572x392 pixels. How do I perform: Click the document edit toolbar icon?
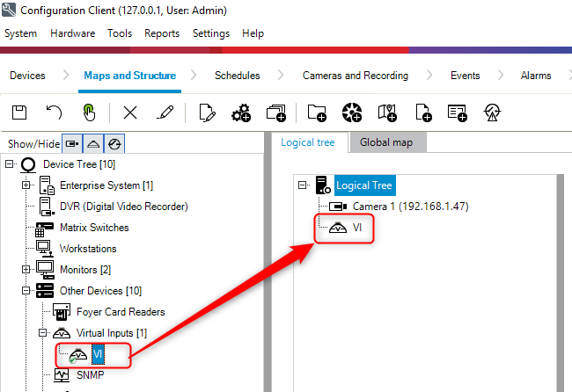[x=207, y=113]
